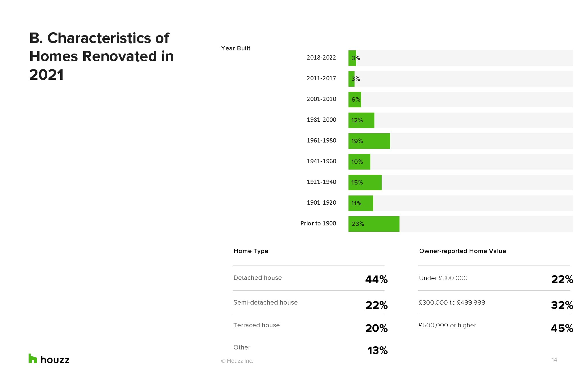Viewport: 588px width, 380px height.
Task: Click the Year Built heading
Action: click(x=235, y=48)
